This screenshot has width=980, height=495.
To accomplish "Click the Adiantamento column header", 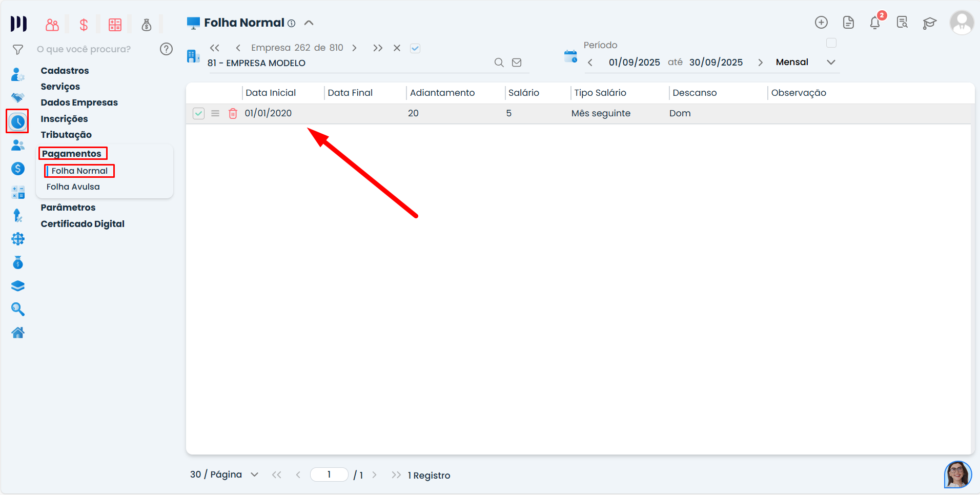I will coord(442,93).
